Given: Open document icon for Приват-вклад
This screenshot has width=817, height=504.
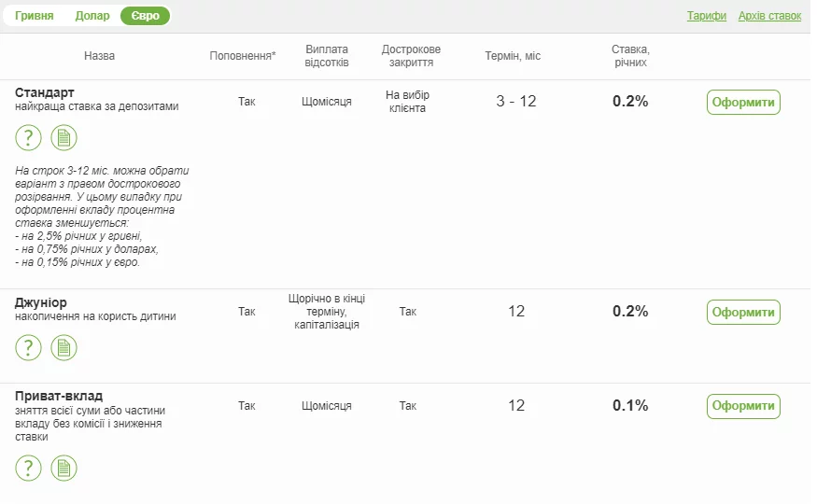Looking at the screenshot, I should (63, 469).
